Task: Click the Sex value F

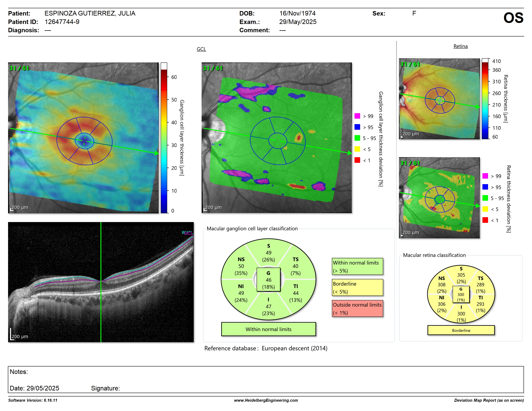Action: pos(414,13)
